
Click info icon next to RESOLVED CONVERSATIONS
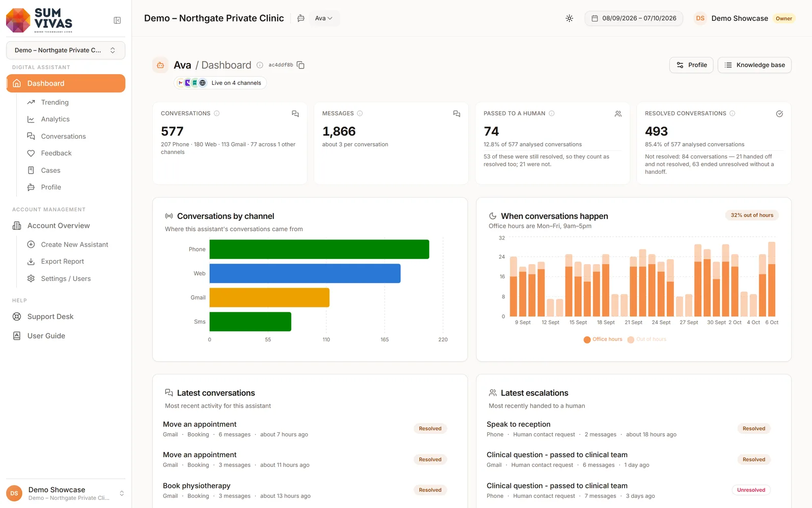click(732, 113)
